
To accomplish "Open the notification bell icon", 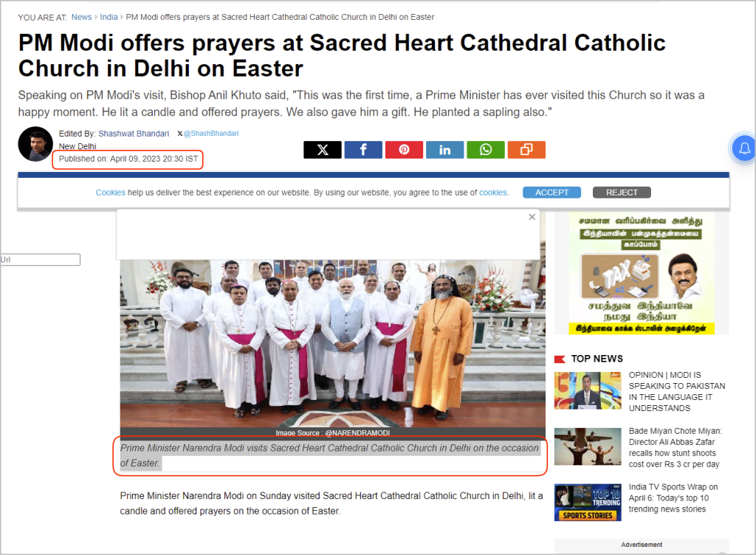I will click(744, 148).
